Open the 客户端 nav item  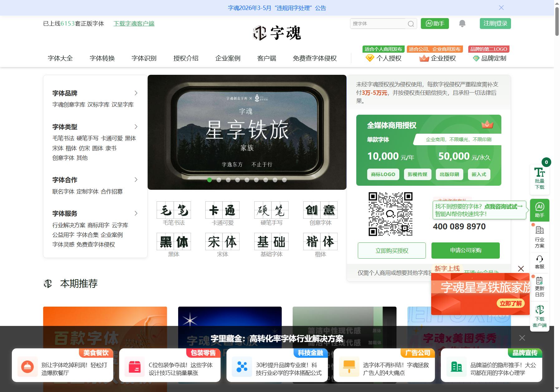coord(267,58)
